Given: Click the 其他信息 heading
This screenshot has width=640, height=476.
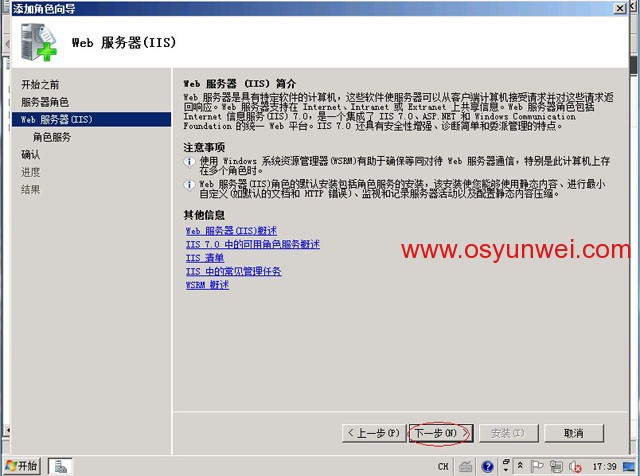Looking at the screenshot, I should [x=204, y=215].
